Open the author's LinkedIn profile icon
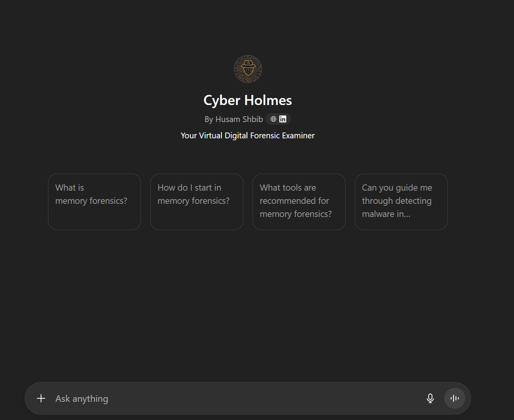The image size is (514, 420). click(283, 119)
